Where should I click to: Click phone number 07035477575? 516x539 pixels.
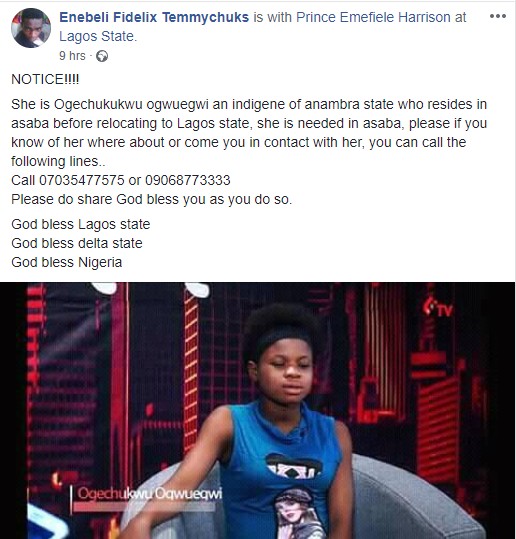[x=82, y=180]
